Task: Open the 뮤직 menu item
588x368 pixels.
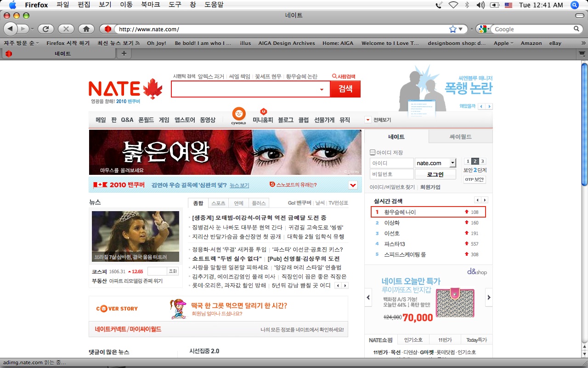Action: point(345,120)
